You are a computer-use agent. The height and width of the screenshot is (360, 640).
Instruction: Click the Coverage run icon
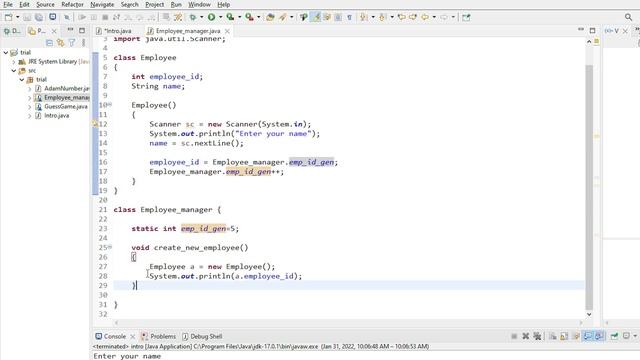230,17
